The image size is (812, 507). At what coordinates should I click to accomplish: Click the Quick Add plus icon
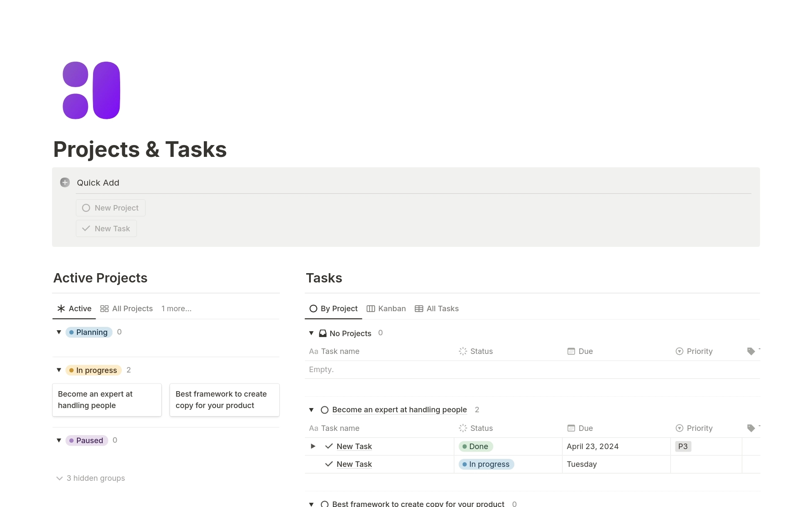coord(65,183)
